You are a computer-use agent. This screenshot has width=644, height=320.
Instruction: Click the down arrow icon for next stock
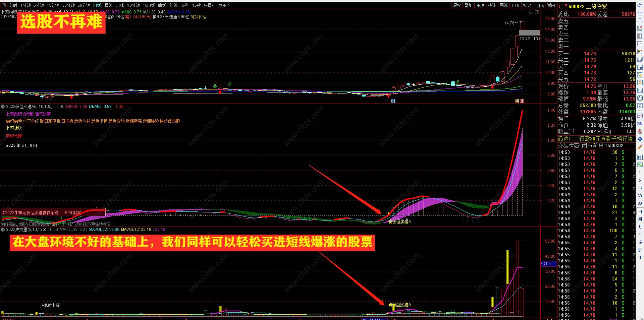(640, 21)
